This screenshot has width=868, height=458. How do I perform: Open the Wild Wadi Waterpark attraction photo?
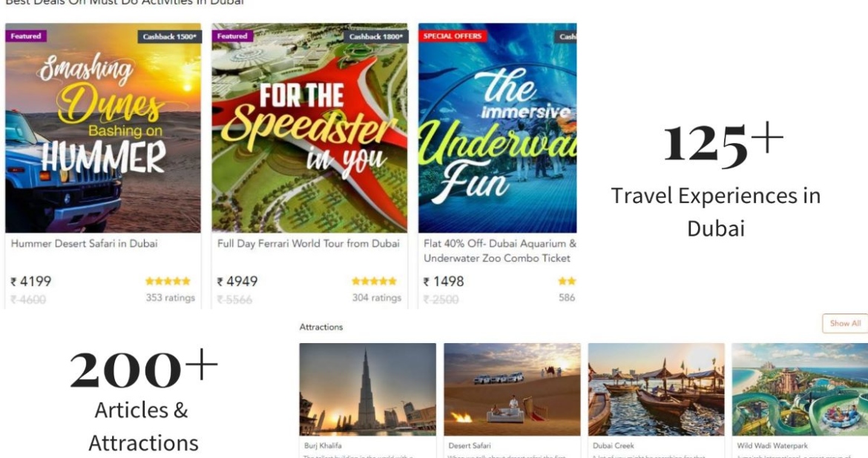[800, 389]
